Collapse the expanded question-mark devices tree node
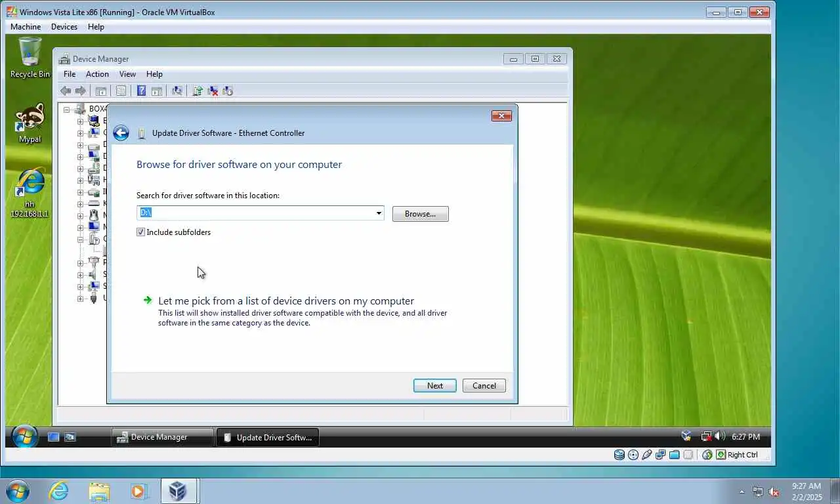This screenshot has width=840, height=504. pos(80,240)
